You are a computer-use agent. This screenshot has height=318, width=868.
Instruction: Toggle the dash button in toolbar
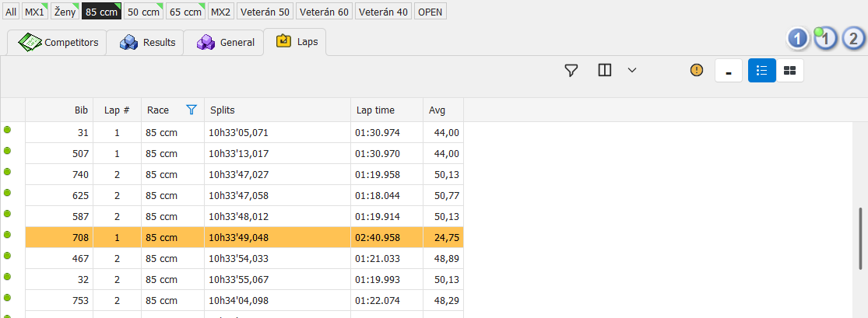(729, 70)
